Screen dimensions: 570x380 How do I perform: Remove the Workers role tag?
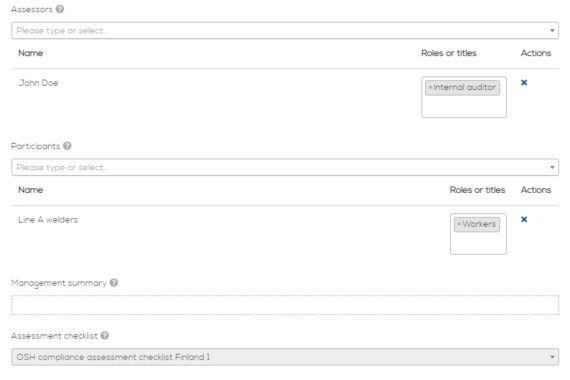click(459, 224)
